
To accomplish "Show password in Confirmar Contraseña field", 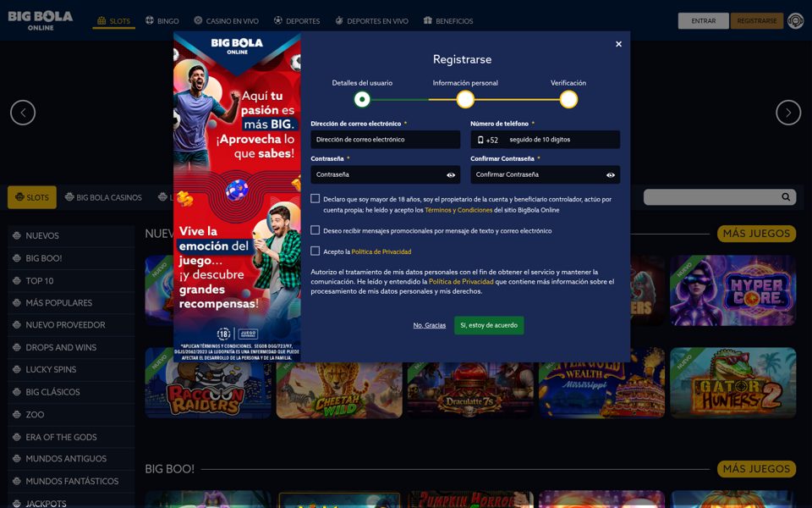I will tap(611, 175).
